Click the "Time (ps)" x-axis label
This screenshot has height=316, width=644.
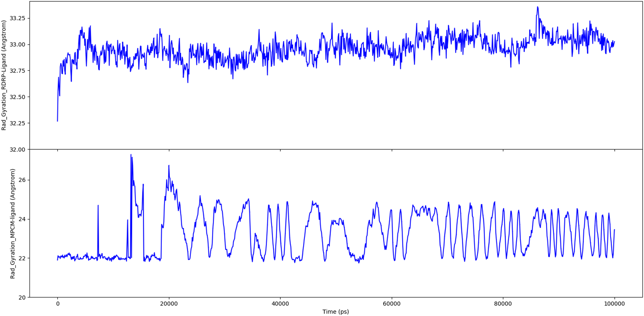336,312
